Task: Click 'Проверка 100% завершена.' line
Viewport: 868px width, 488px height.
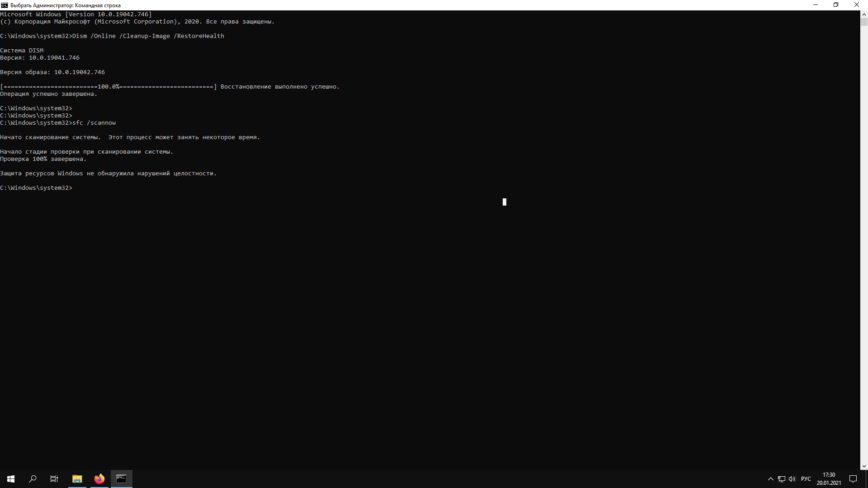Action: 43,159
